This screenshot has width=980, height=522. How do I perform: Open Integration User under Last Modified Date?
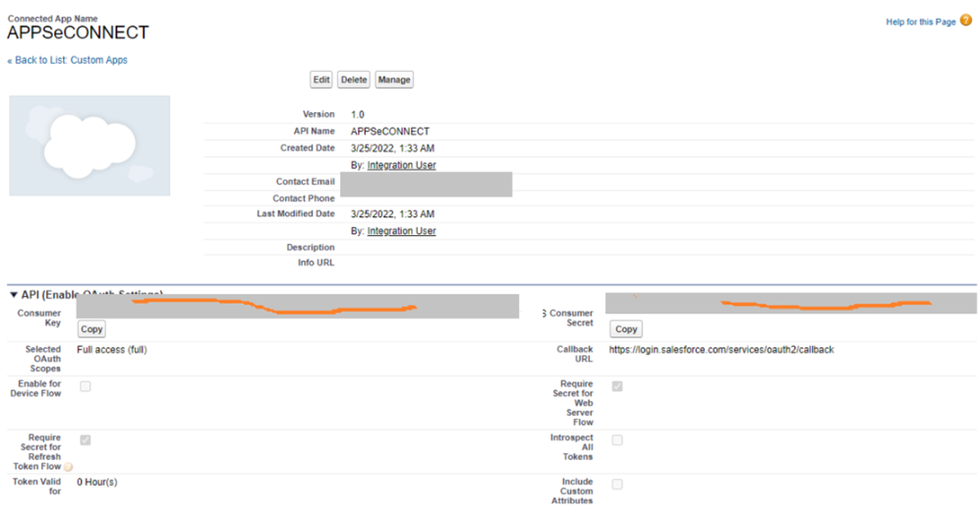tap(401, 231)
